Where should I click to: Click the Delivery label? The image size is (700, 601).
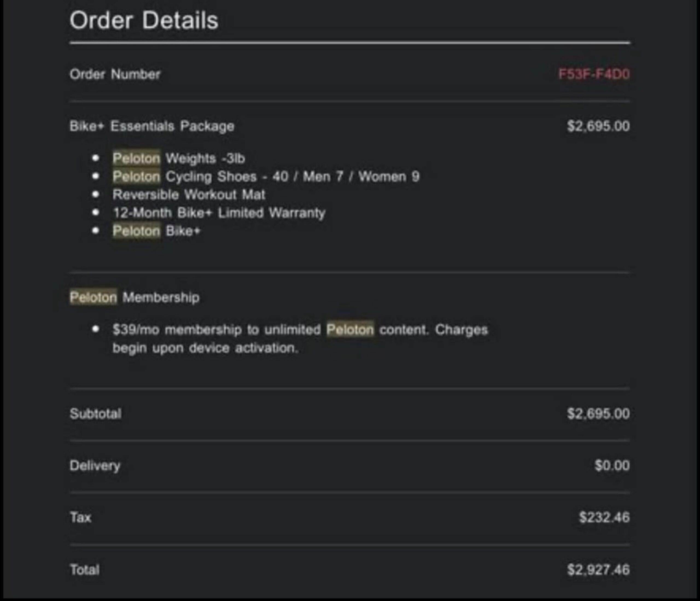95,466
